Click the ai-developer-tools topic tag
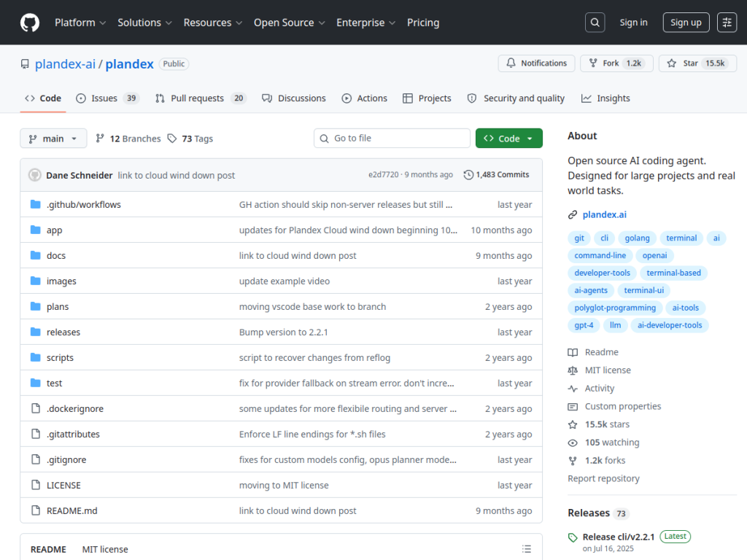The height and width of the screenshot is (560, 747). coord(670,325)
